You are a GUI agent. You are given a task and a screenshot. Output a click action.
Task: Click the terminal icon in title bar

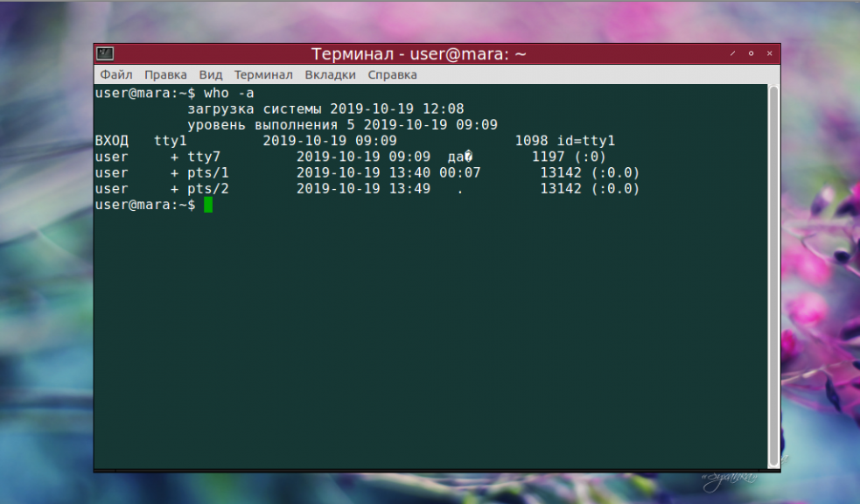tap(105, 53)
